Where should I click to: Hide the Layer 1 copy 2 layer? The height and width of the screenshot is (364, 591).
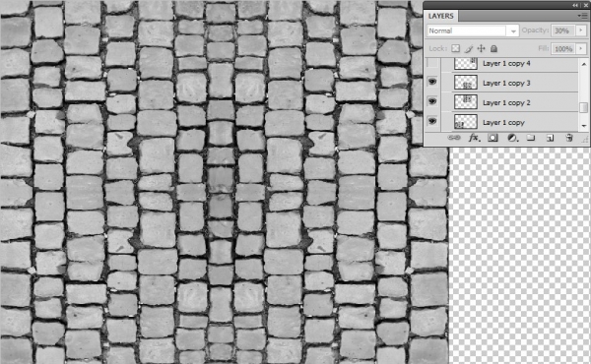432,101
